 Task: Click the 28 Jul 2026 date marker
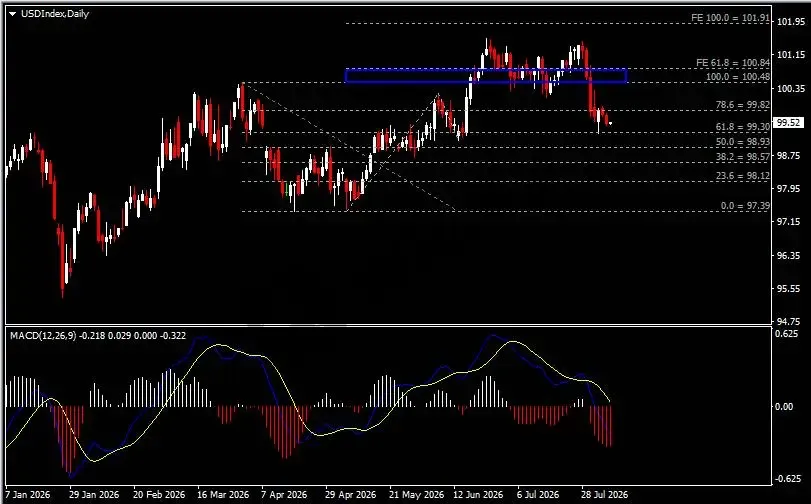(604, 495)
